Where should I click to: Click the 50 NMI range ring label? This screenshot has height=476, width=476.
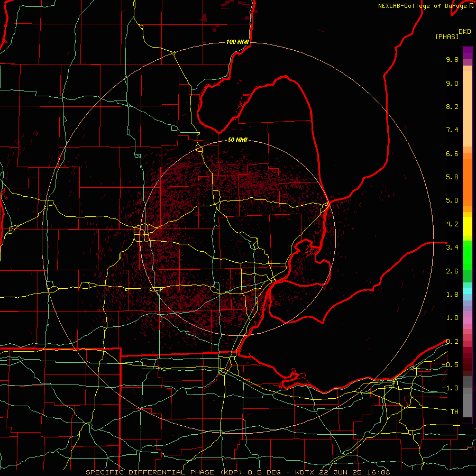(x=237, y=140)
